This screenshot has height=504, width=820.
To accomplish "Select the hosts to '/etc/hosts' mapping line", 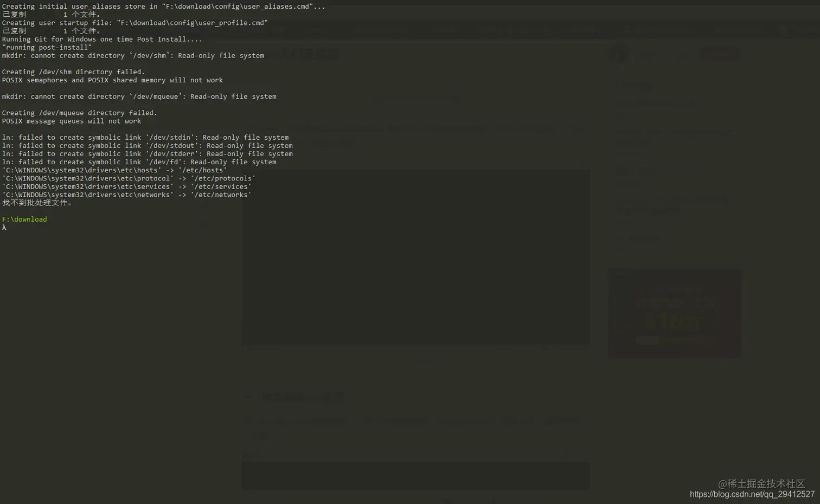I will point(114,170).
